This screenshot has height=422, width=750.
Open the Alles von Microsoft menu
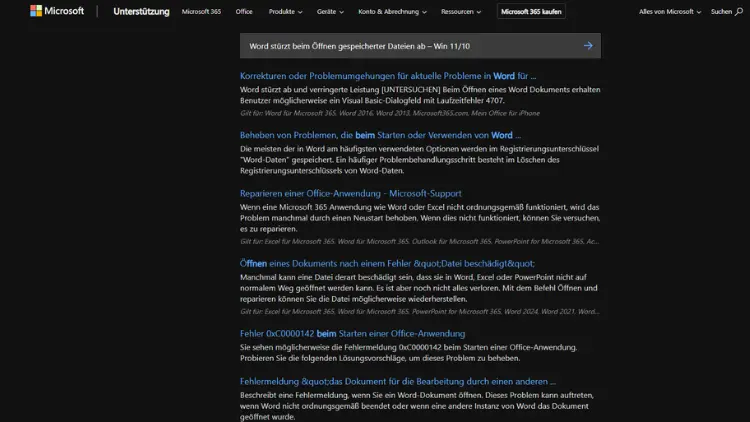click(x=669, y=12)
